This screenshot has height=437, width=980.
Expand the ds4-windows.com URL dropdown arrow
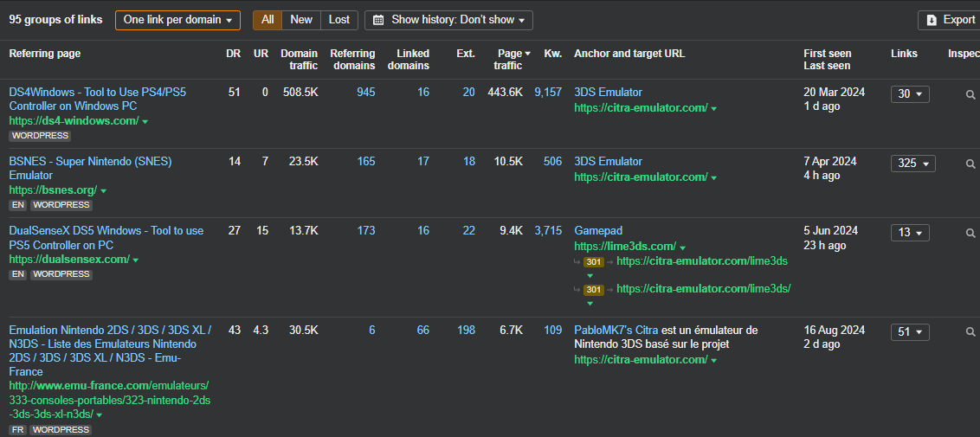coord(145,122)
